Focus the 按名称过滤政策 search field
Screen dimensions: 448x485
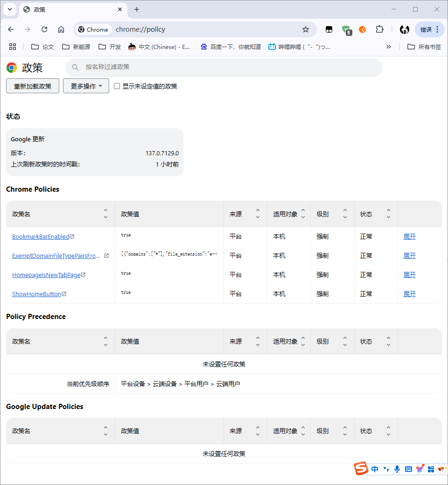tap(224, 68)
